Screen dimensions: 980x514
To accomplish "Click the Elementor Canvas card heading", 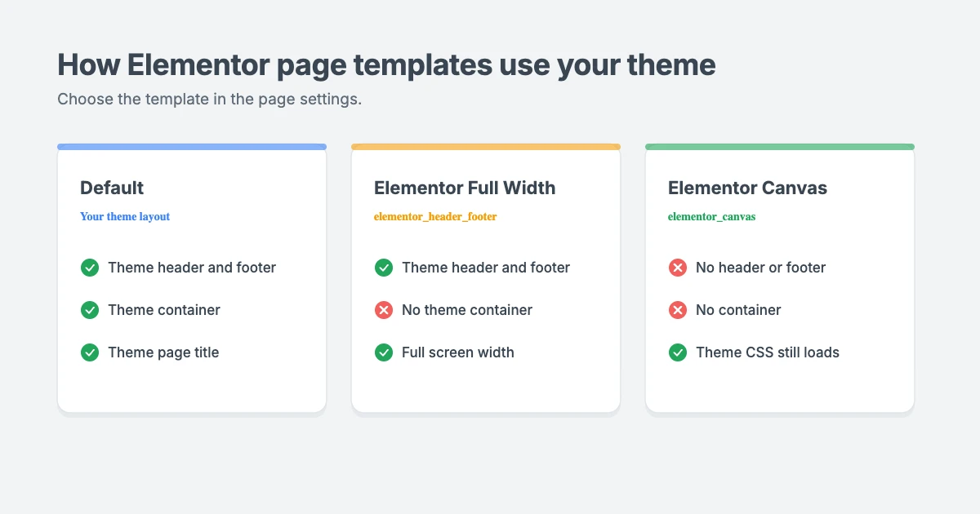I will click(747, 188).
